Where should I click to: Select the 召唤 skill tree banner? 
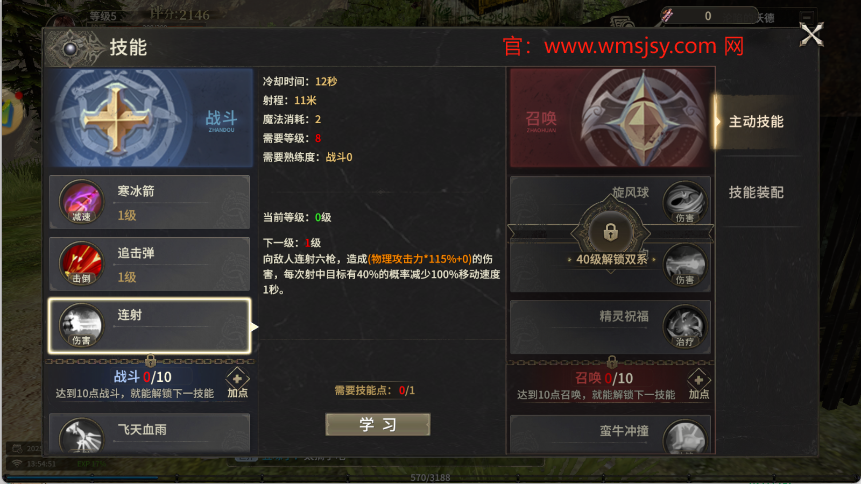click(612, 118)
